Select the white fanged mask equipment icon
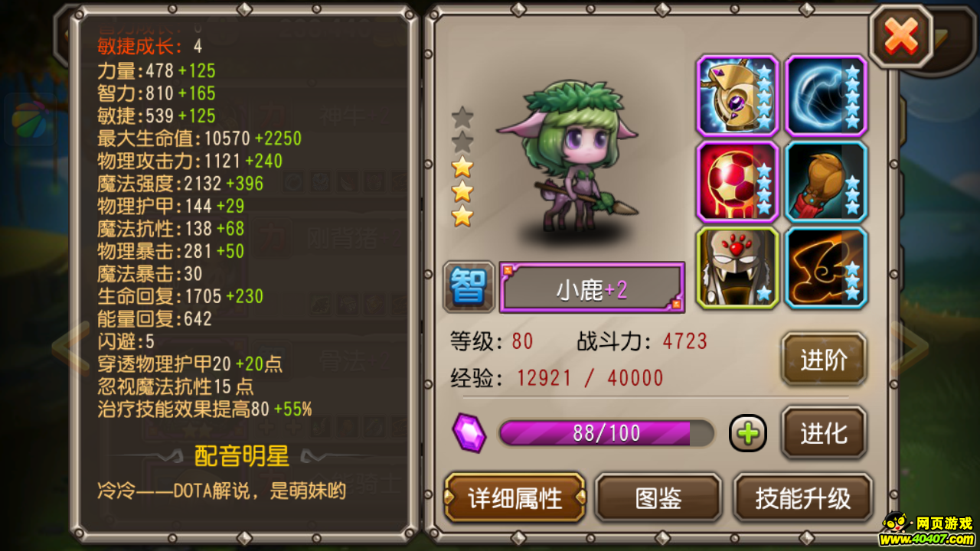 tap(737, 267)
